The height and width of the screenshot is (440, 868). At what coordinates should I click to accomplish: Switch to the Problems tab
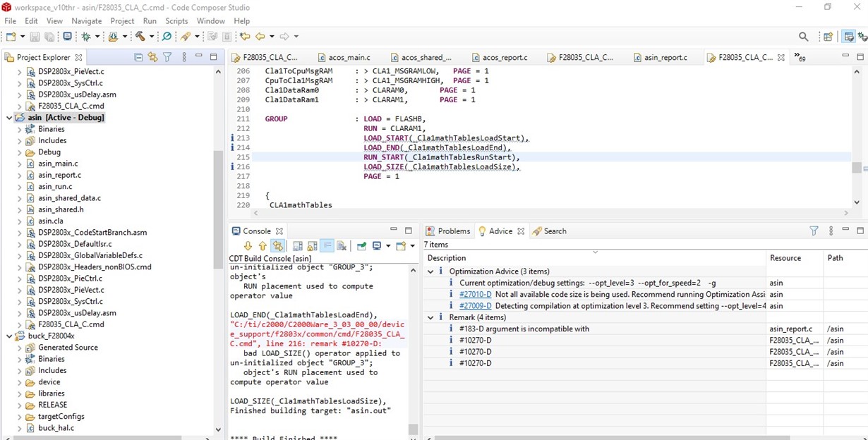coord(453,231)
